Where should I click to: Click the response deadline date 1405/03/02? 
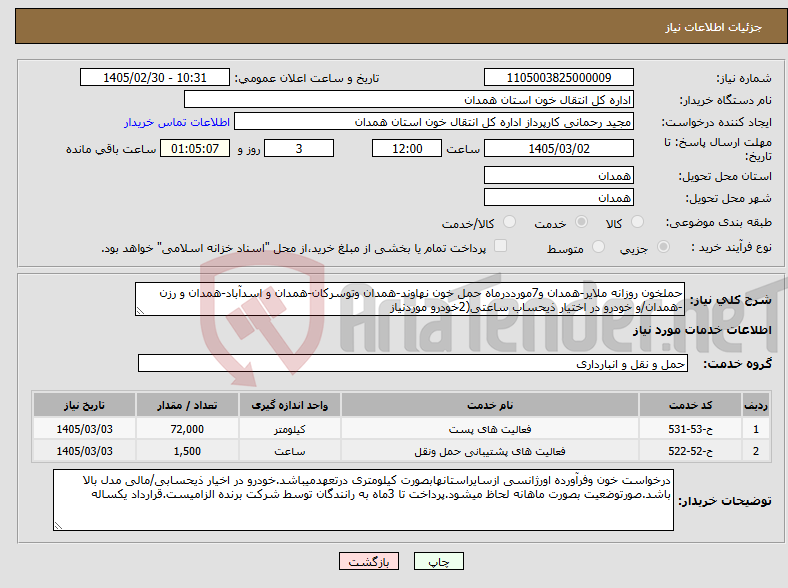[x=559, y=148]
